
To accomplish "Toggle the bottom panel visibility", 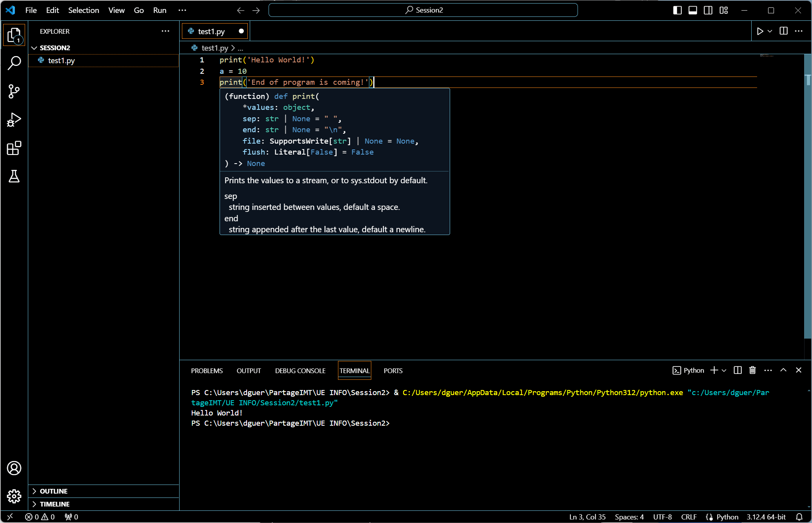I will tap(693, 10).
